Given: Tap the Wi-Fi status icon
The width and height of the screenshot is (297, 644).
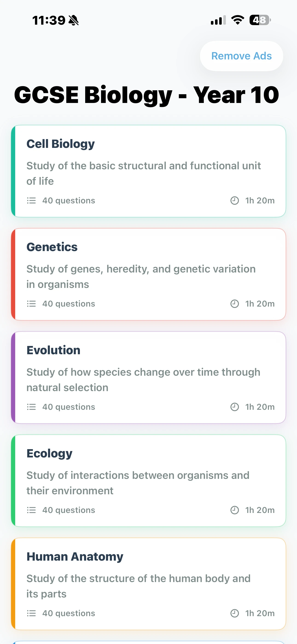Looking at the screenshot, I should pos(238,20).
